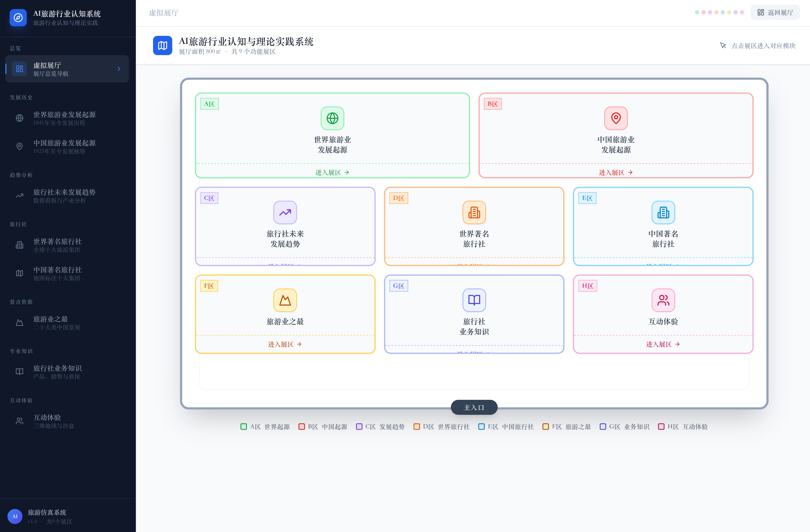
Task: Click the map pin icon in B区 card
Action: tap(616, 118)
